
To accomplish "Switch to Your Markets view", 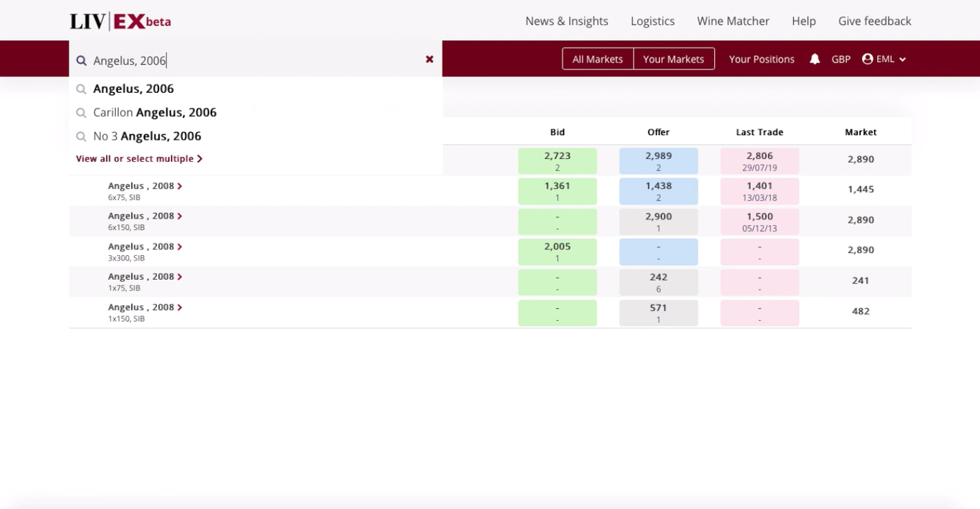I will pos(674,59).
